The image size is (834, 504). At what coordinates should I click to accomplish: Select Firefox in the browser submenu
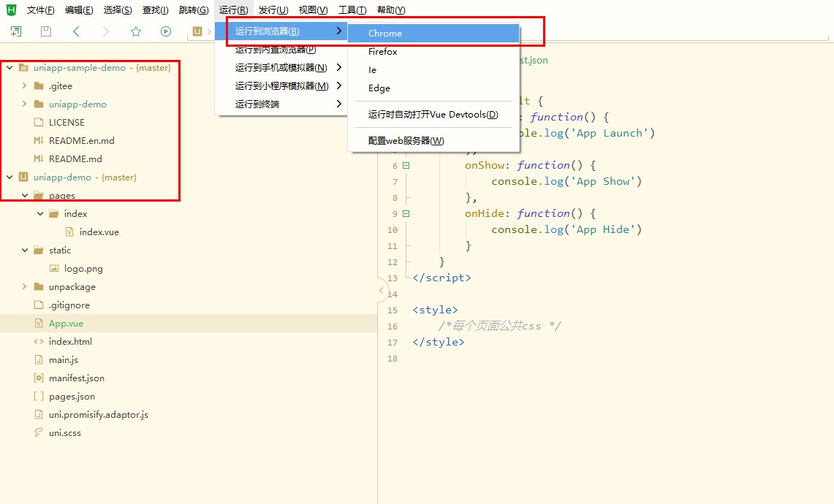433,52
